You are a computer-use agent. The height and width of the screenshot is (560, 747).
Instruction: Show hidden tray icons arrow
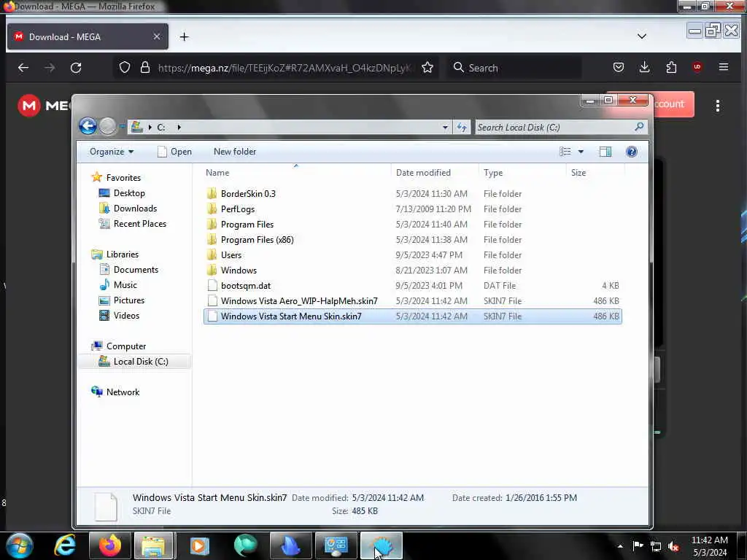coord(620,546)
